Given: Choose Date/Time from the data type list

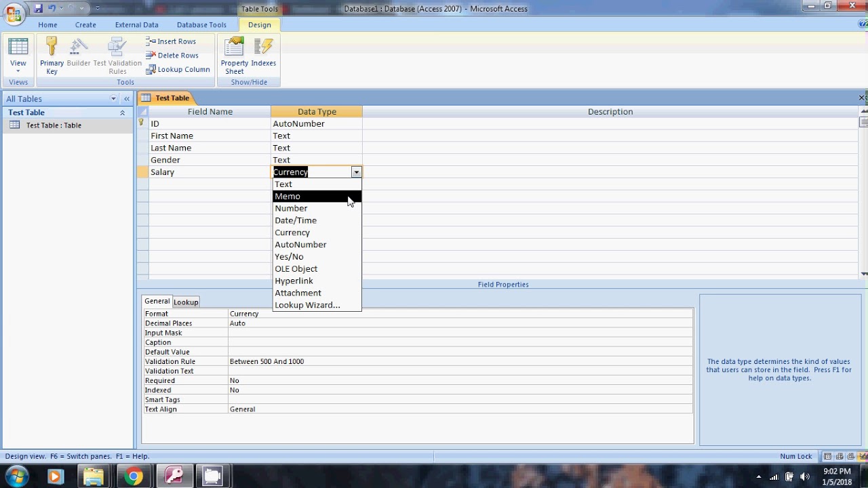Looking at the screenshot, I should pyautogui.click(x=317, y=221).
